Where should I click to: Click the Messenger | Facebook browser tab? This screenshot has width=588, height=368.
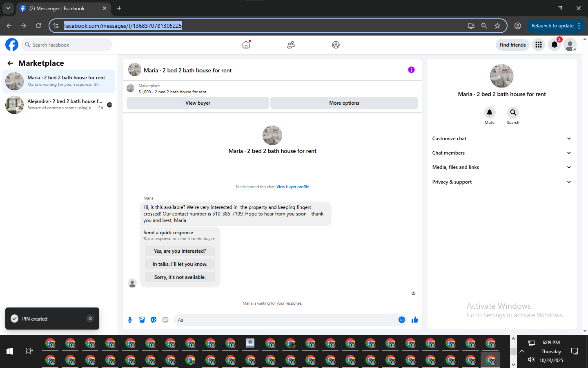coord(64,8)
